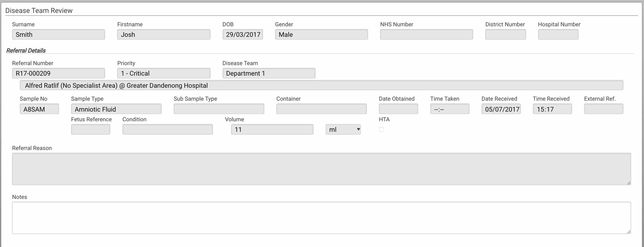Click the empty District Number field

point(505,34)
